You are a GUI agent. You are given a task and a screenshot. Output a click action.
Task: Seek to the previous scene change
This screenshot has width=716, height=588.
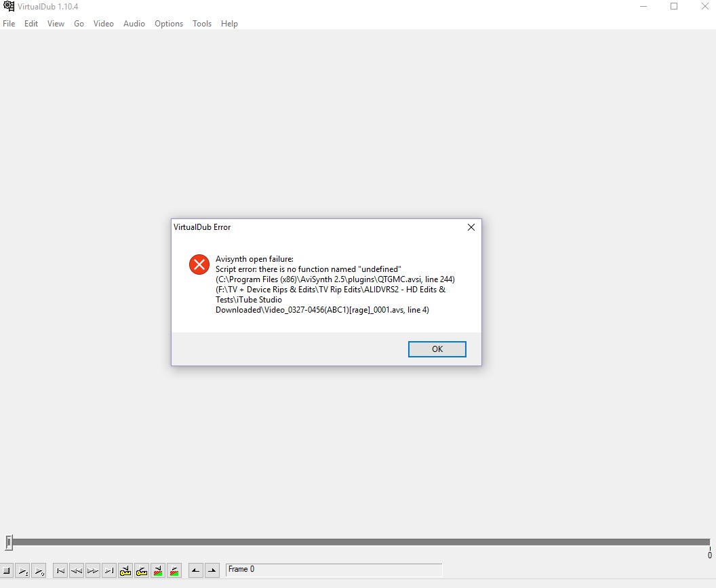coord(158,570)
